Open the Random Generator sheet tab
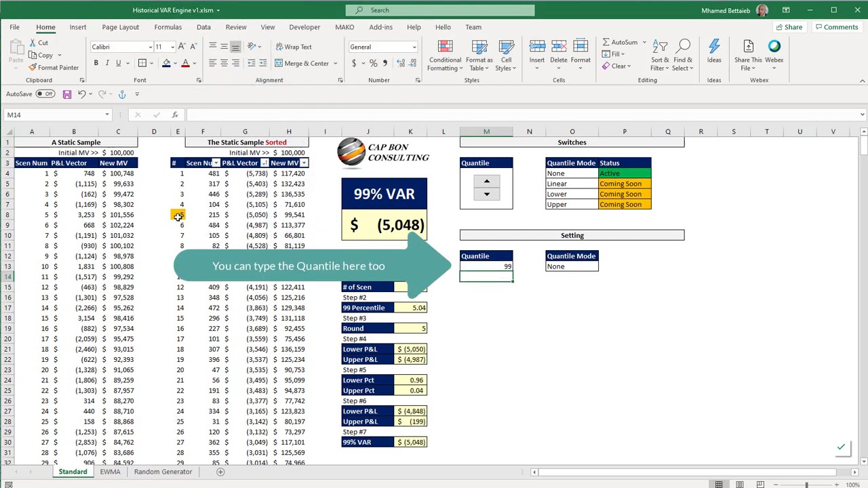The width and height of the screenshot is (868, 488). [163, 472]
